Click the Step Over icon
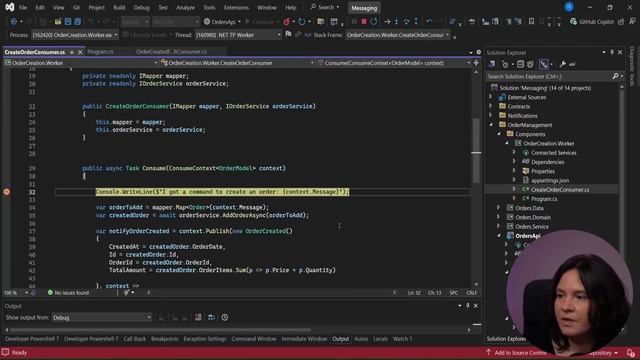 [x=406, y=22]
